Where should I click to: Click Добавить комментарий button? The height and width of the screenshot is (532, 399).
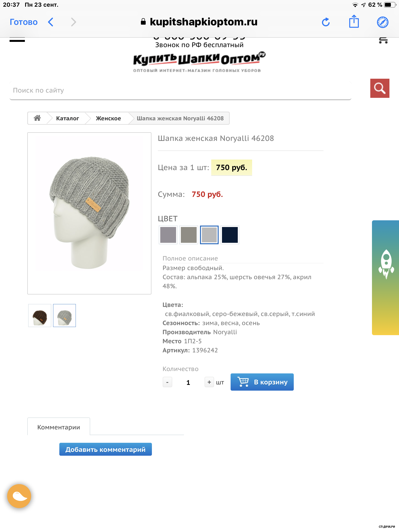coord(105,449)
